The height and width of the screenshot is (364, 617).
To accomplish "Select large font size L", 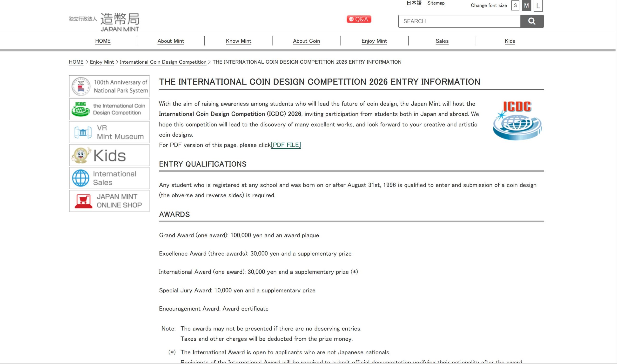I will point(538,6).
